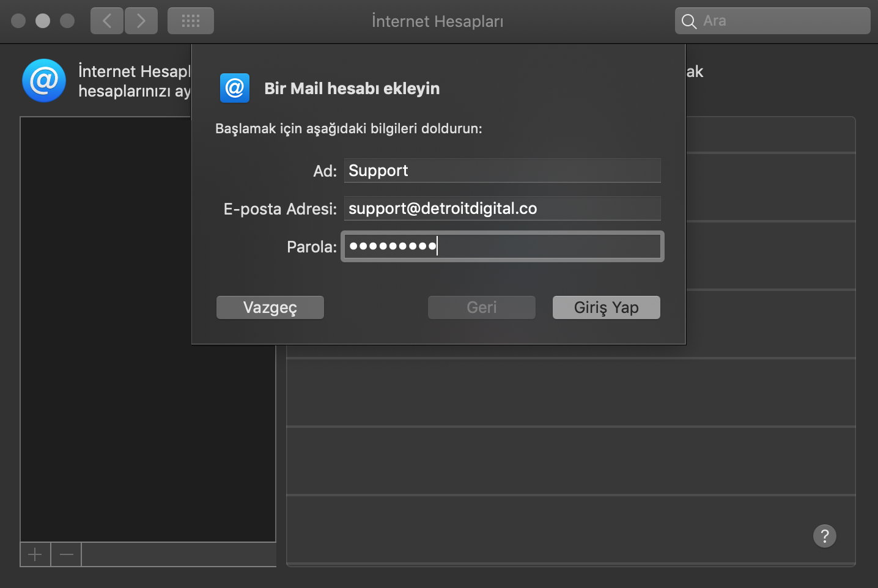878x588 pixels.
Task: Click the forward navigation arrow
Action: pyautogui.click(x=141, y=20)
